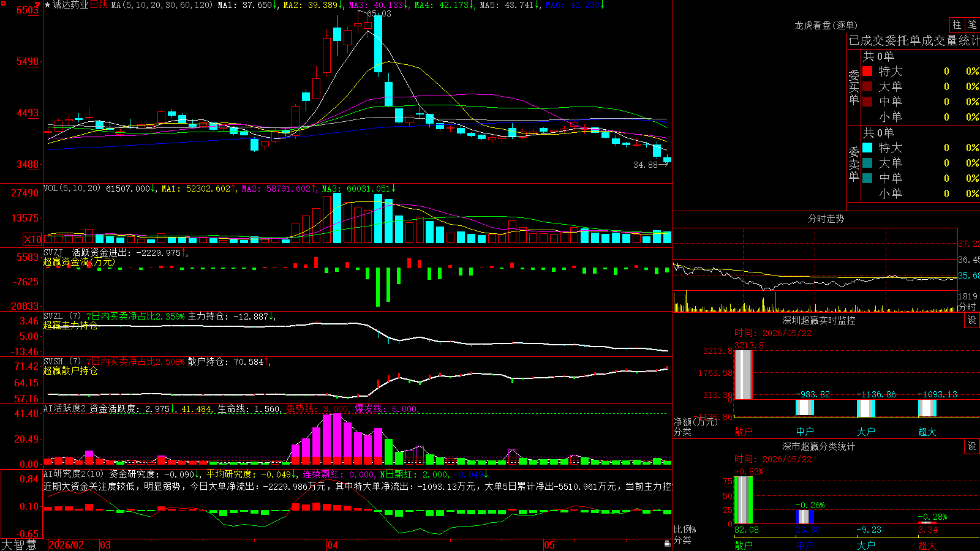980x551 pixels.
Task: Click the red question mark help icon
Action: pos(38,4)
